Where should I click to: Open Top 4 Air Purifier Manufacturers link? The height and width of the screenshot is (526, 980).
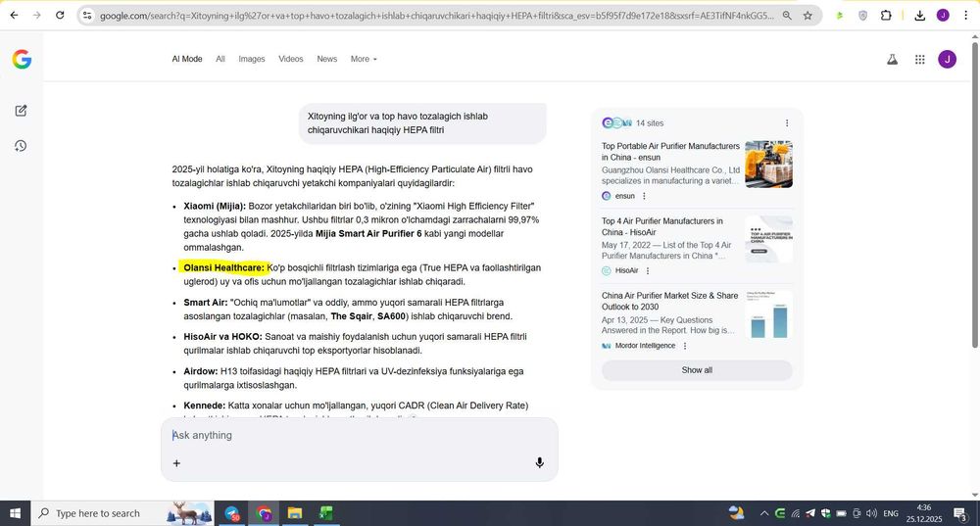tap(662, 226)
